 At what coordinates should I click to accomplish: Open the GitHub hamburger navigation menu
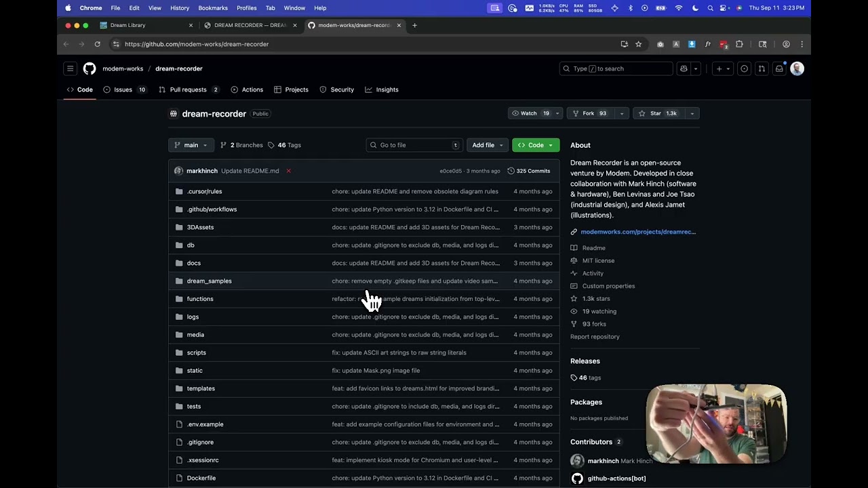click(70, 68)
